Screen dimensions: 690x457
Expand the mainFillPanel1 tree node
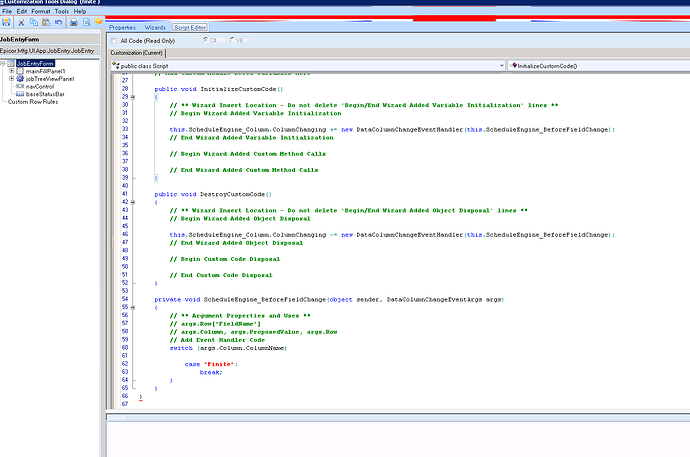[11, 71]
